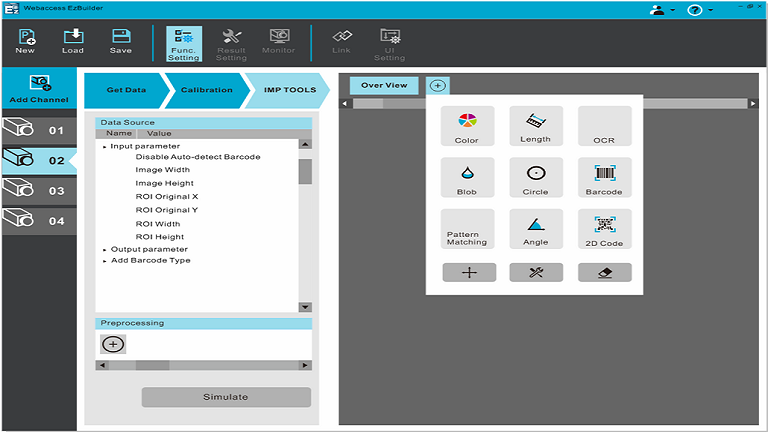Image resolution: width=768 pixels, height=432 pixels.
Task: Open Func. Setting in toolbar
Action: (x=184, y=44)
